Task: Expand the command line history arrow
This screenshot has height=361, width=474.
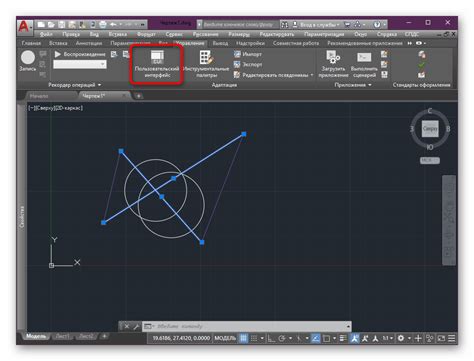Action: 348,326
